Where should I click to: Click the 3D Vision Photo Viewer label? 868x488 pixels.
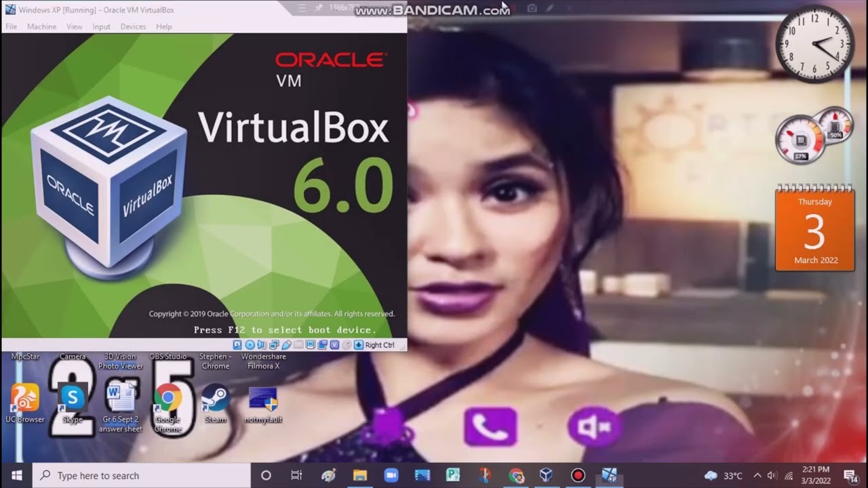tap(121, 361)
